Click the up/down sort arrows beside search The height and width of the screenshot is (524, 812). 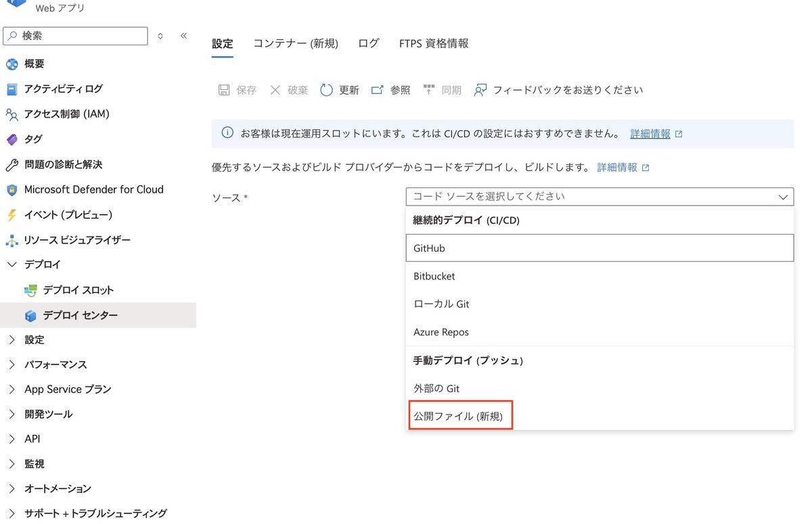pos(160,36)
